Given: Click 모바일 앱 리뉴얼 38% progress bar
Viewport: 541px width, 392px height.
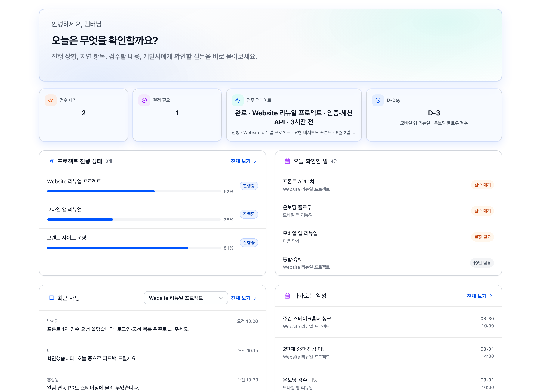Looking at the screenshot, I should coord(134,219).
